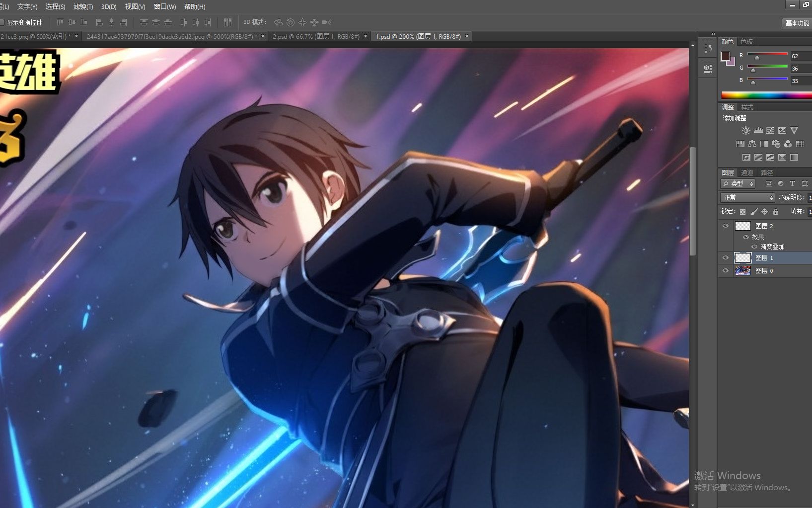Open the 窗口(W) menu
This screenshot has width=812, height=508.
165,6
